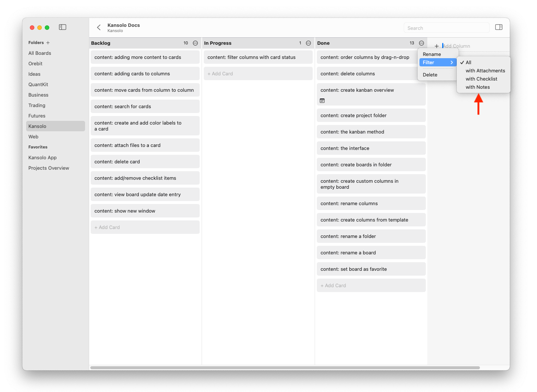Open card 'filter columns with card status'
Viewport: 537px width, 392px height.
[x=258, y=57]
